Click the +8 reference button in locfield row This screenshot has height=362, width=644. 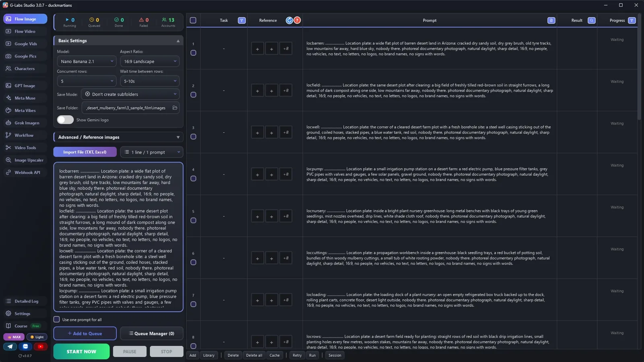click(286, 90)
